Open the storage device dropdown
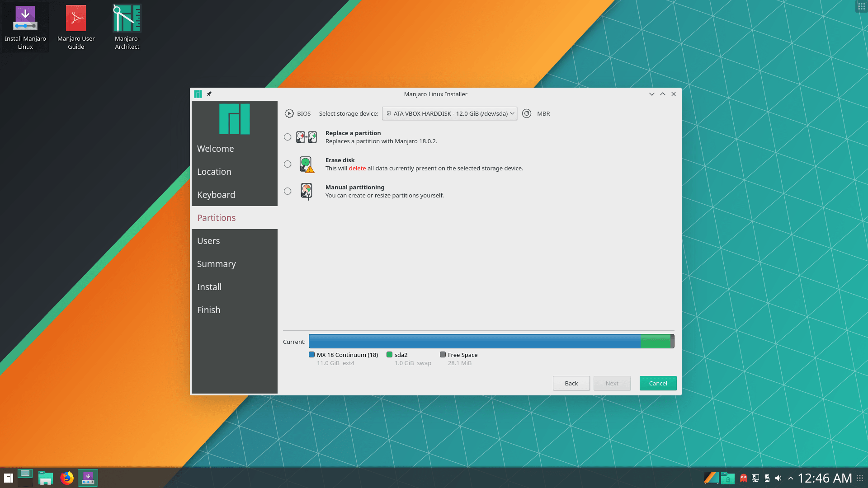The width and height of the screenshot is (868, 488). [x=449, y=113]
